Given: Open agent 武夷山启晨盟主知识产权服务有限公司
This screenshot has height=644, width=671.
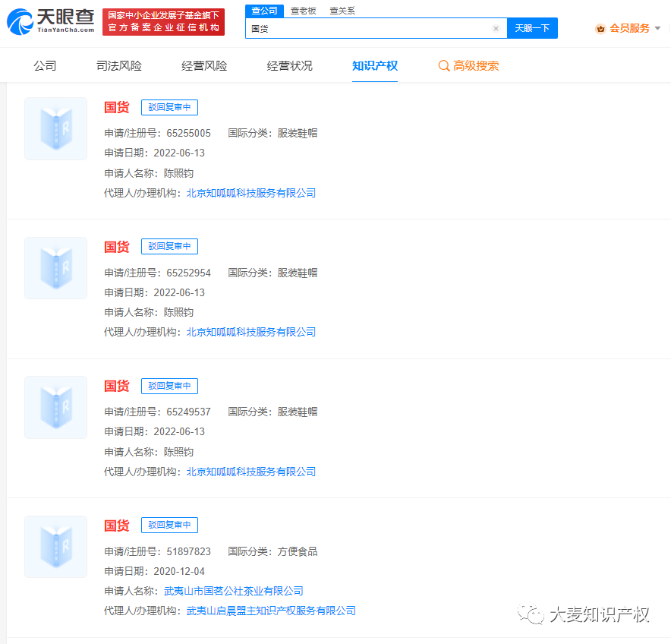Looking at the screenshot, I should [x=271, y=611].
